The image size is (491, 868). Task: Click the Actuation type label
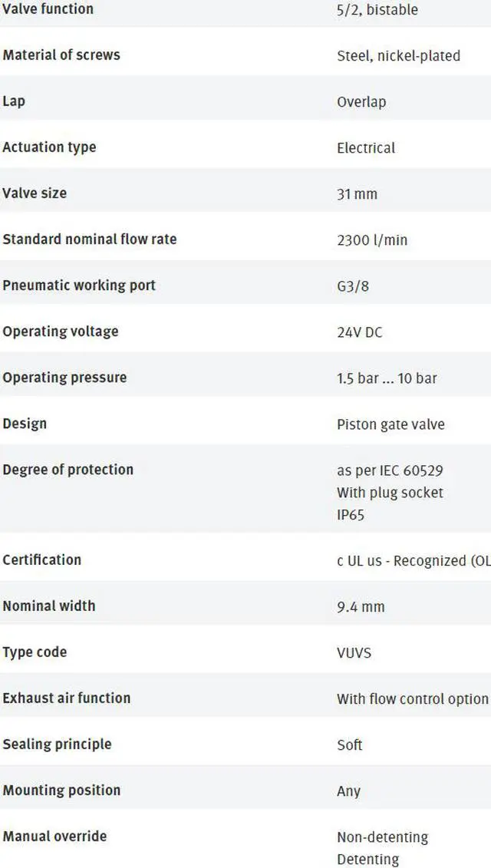(49, 147)
